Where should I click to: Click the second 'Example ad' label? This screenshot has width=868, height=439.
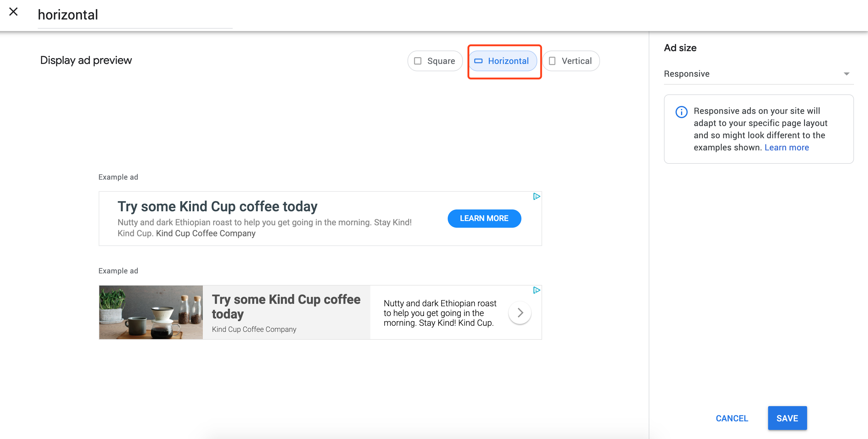coord(118,271)
